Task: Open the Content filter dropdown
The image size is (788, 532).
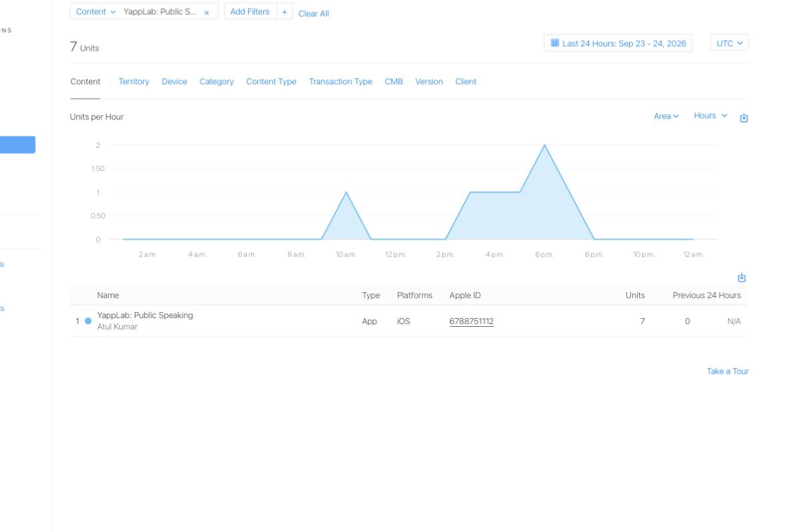Action: [96, 11]
